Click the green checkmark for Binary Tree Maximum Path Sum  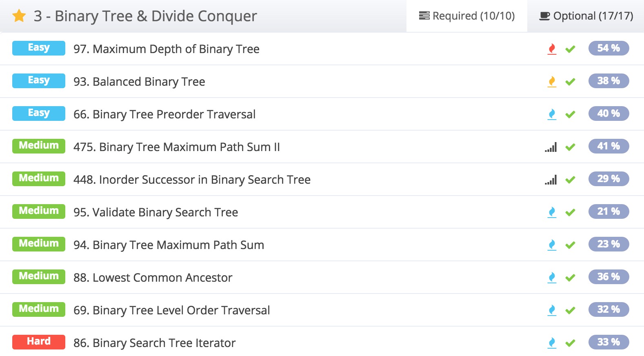pos(570,245)
